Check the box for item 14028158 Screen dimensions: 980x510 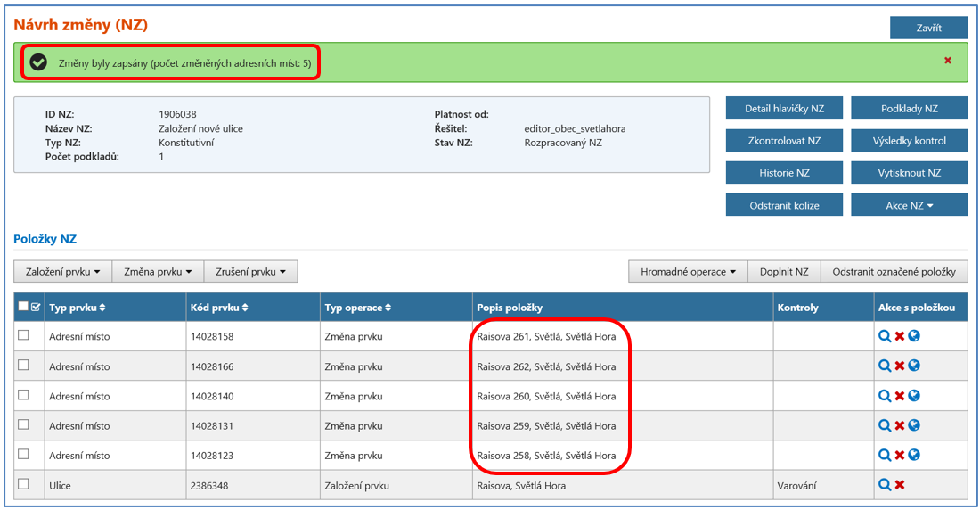pyautogui.click(x=24, y=335)
